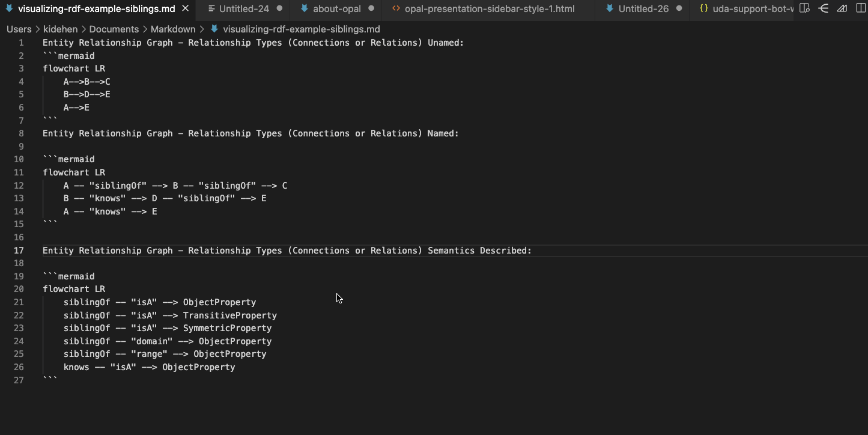Click line number 1 in gutter
This screenshot has width=868, height=435.
(22, 43)
